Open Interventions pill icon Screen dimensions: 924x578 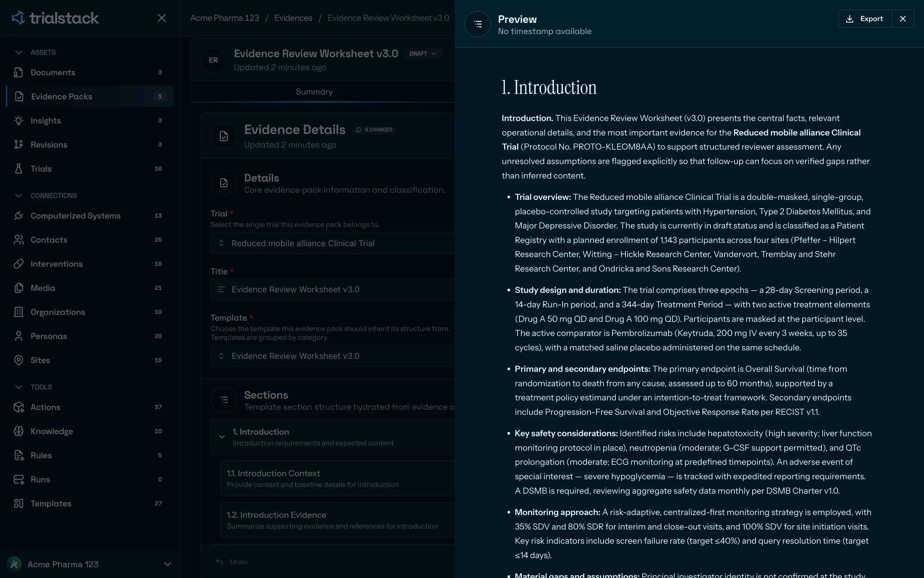pos(18,264)
